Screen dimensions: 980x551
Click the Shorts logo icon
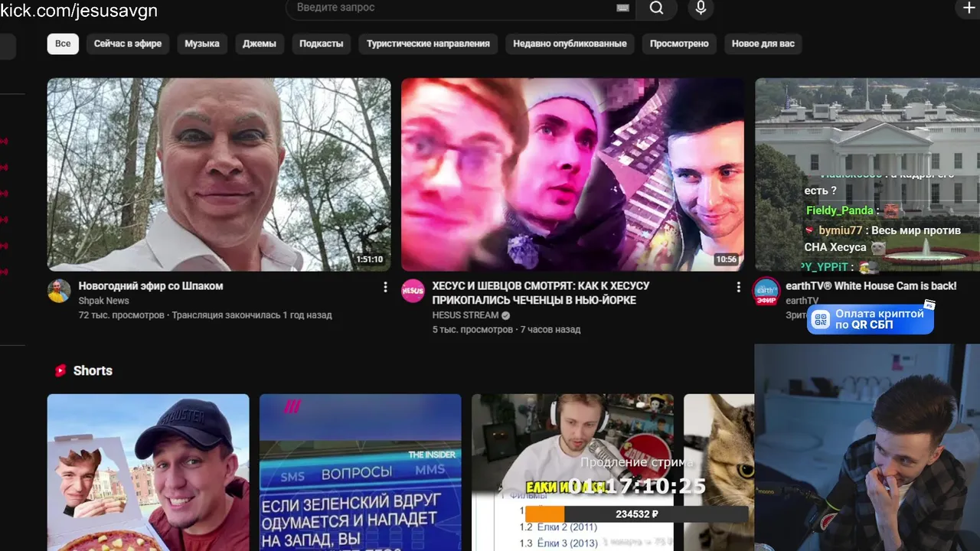click(x=60, y=370)
